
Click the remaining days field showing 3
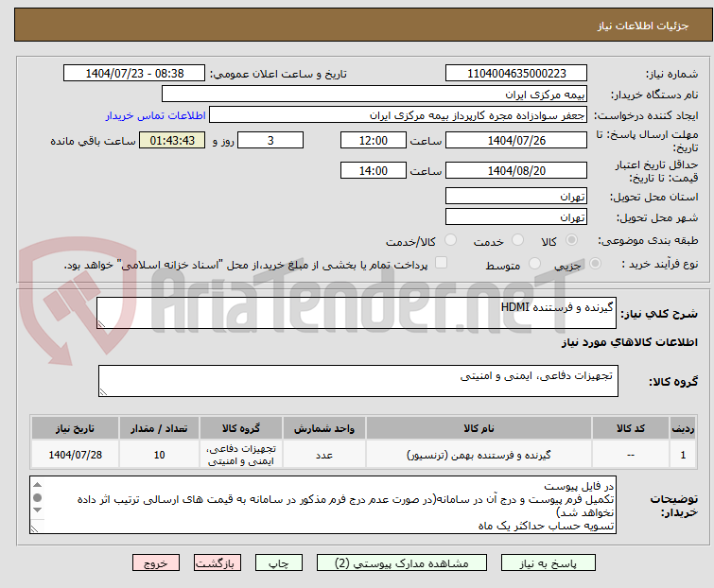(x=270, y=140)
